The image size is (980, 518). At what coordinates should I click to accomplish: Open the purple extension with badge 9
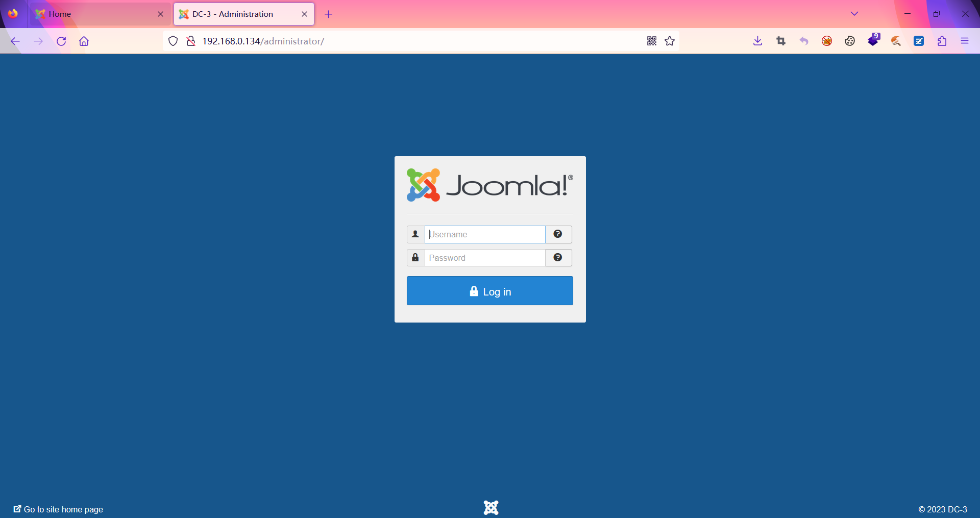(x=873, y=40)
